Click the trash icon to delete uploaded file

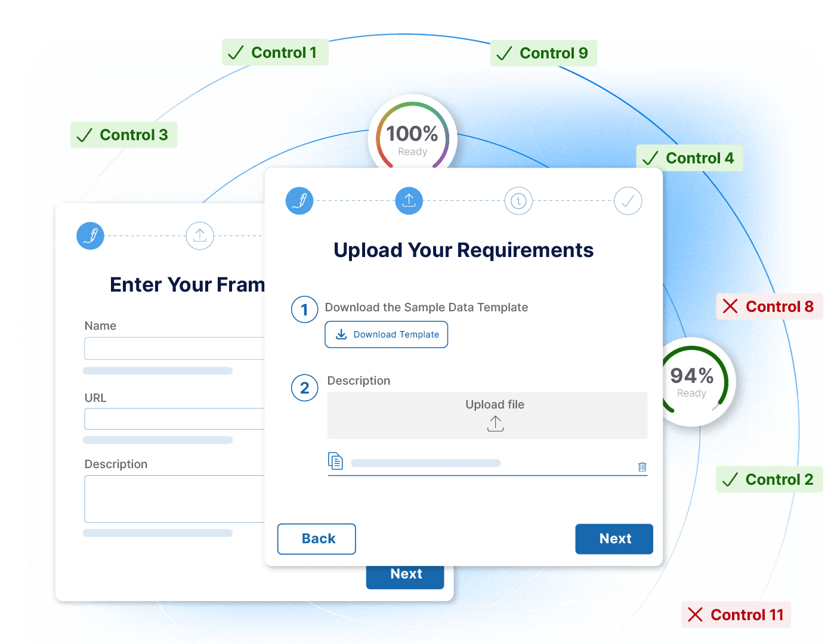tap(642, 467)
